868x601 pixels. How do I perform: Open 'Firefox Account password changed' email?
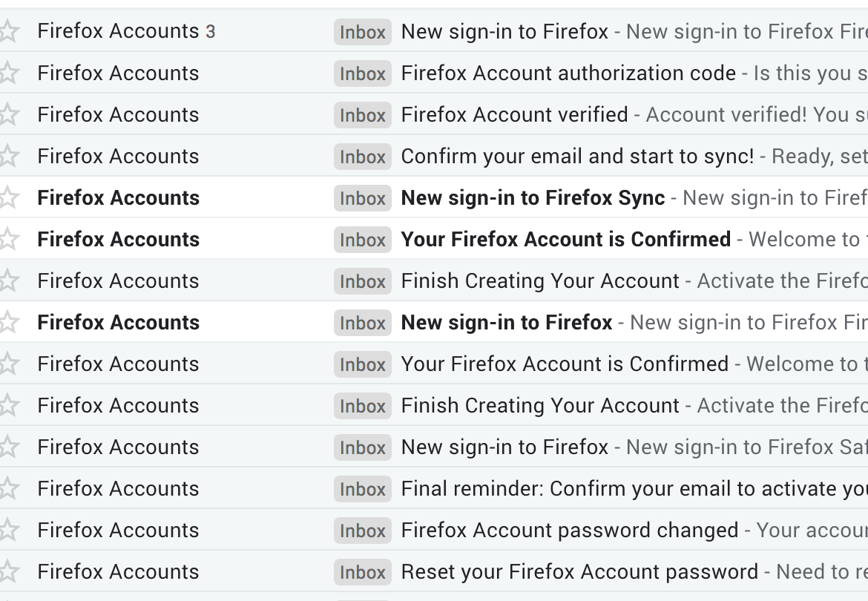569,531
